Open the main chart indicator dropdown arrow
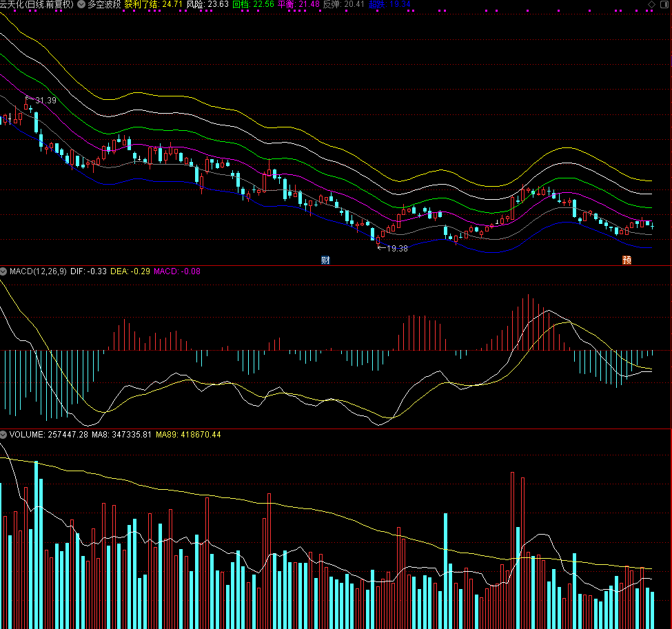This screenshot has width=672, height=629. (x=82, y=4)
